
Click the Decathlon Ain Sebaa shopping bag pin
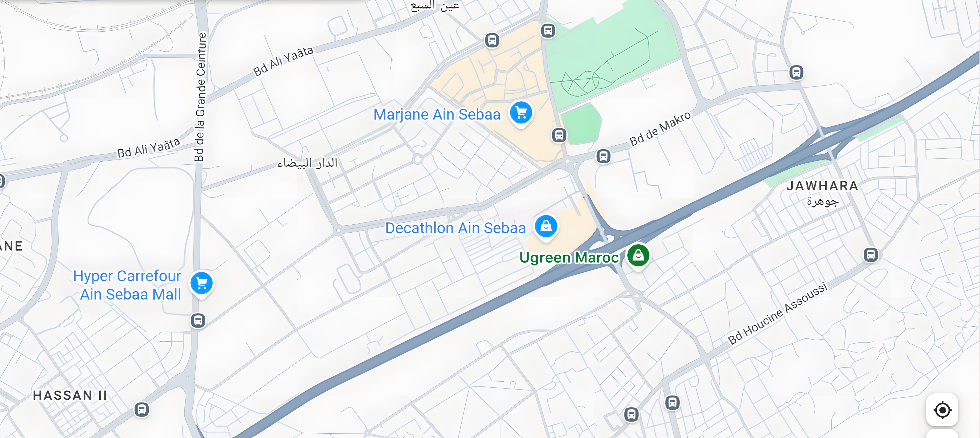[x=546, y=227]
